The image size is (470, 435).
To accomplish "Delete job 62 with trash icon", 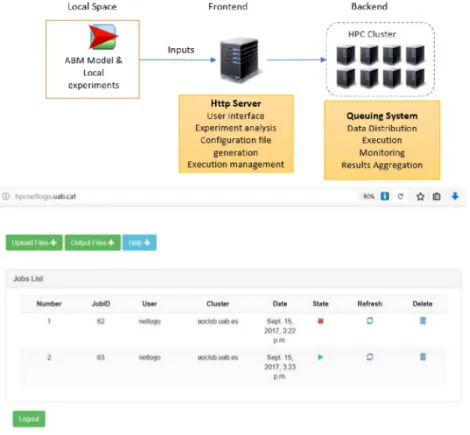I will 423,321.
